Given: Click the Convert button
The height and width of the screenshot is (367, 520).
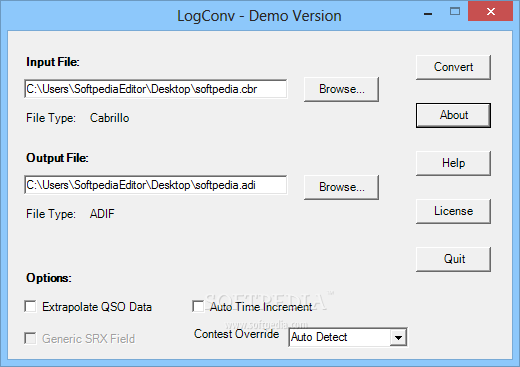Looking at the screenshot, I should [x=453, y=67].
